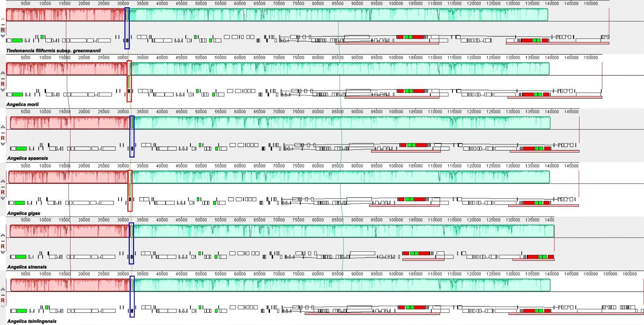Click the 'Angelica gigas' genome label
Screen dimensions: 644x325
tap(24, 213)
